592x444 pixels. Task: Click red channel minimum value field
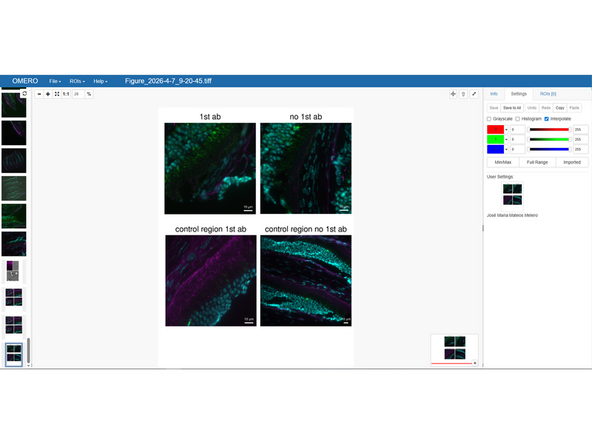(x=517, y=130)
